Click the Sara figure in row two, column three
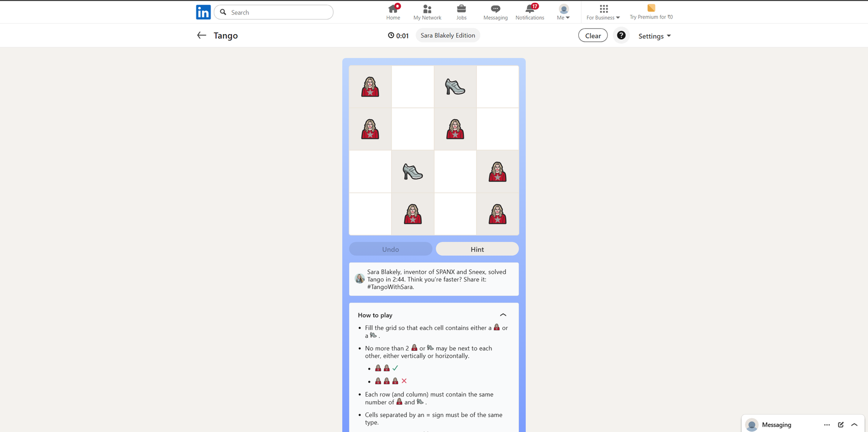This screenshot has height=432, width=868. pyautogui.click(x=455, y=129)
